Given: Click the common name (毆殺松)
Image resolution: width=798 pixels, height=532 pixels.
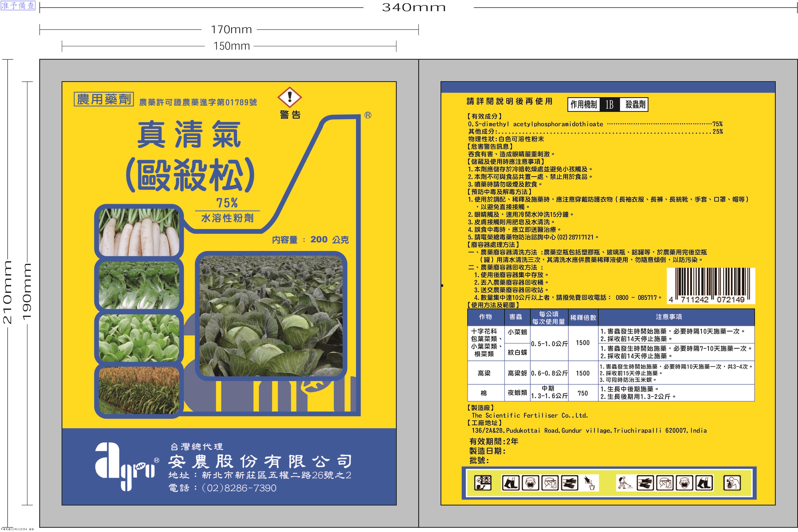Looking at the screenshot, I should [x=190, y=174].
